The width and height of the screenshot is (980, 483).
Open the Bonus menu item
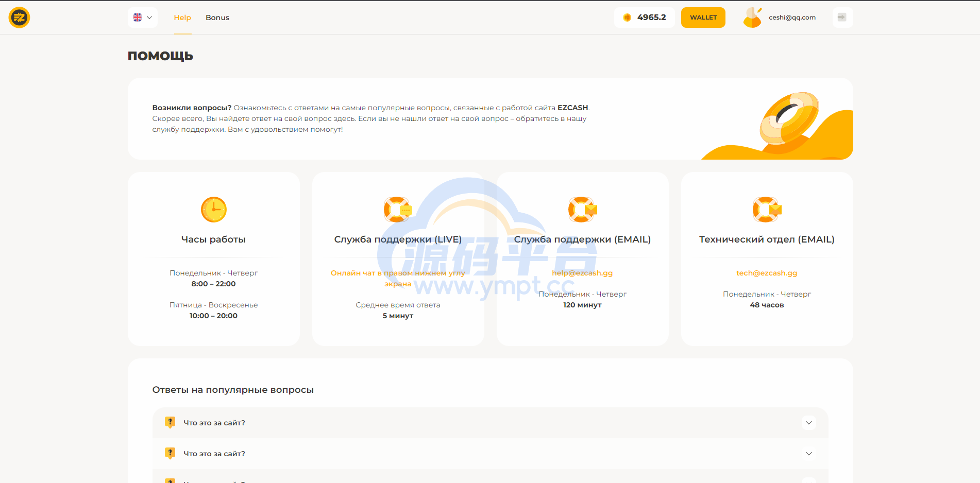click(x=217, y=18)
